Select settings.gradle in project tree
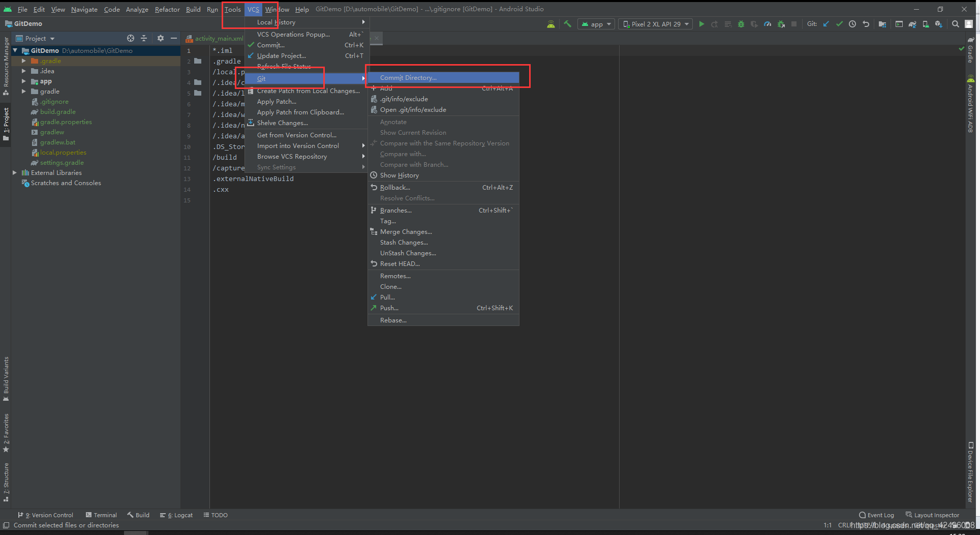Image resolution: width=980 pixels, height=535 pixels. coord(57,162)
